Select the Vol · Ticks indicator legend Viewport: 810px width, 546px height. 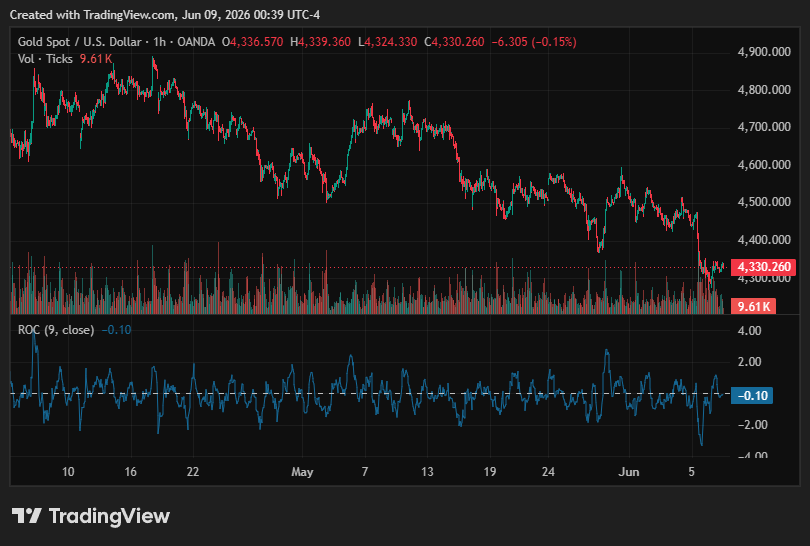pyautogui.click(x=45, y=59)
